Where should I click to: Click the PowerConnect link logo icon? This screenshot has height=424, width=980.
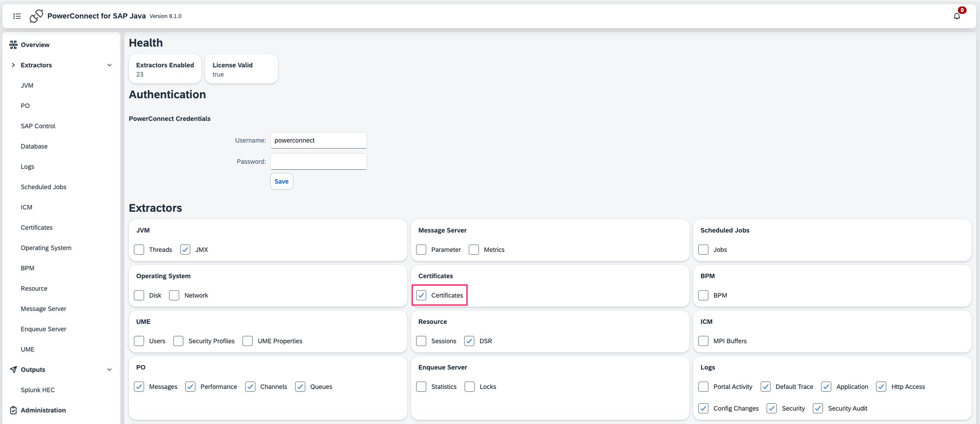tap(36, 16)
